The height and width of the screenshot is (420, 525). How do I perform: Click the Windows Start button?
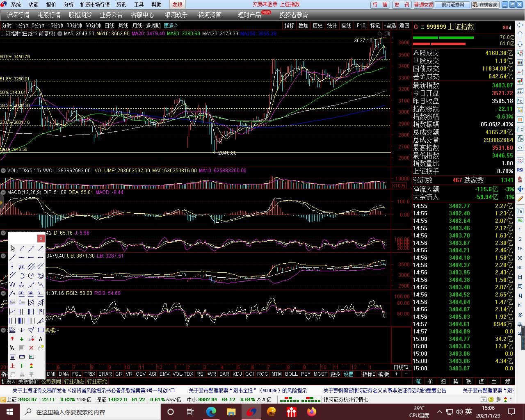click(9, 412)
